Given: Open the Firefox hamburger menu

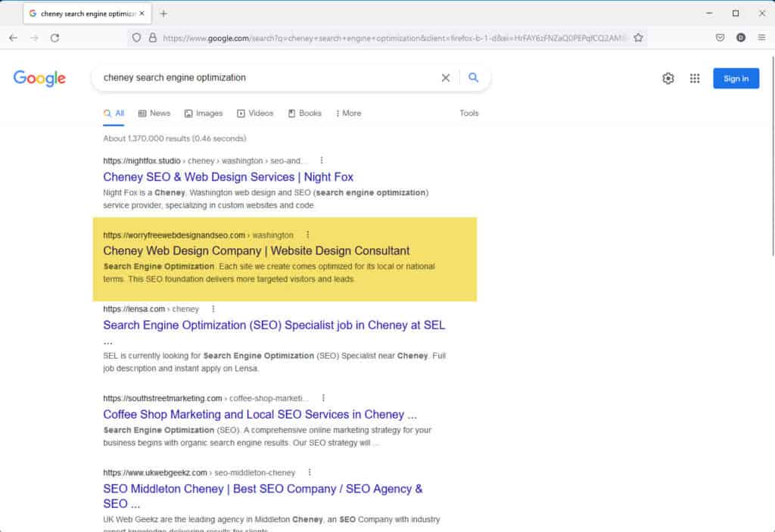Looking at the screenshot, I should pyautogui.click(x=761, y=38).
